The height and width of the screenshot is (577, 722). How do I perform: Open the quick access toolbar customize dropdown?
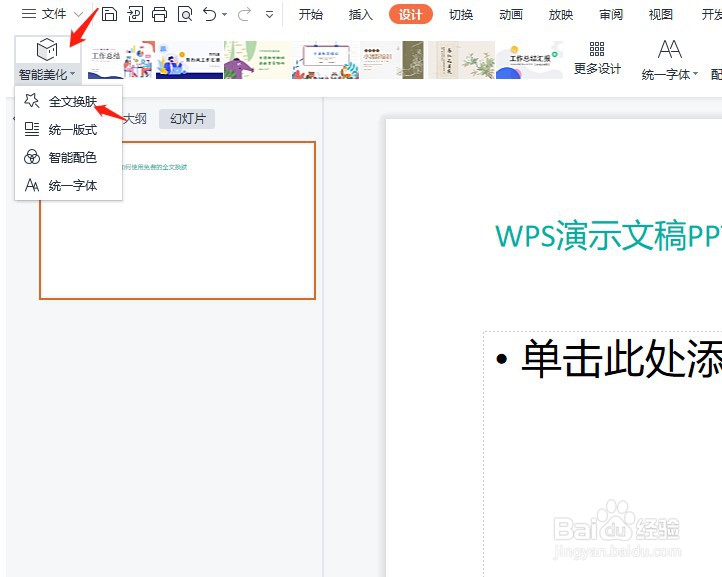[x=269, y=15]
